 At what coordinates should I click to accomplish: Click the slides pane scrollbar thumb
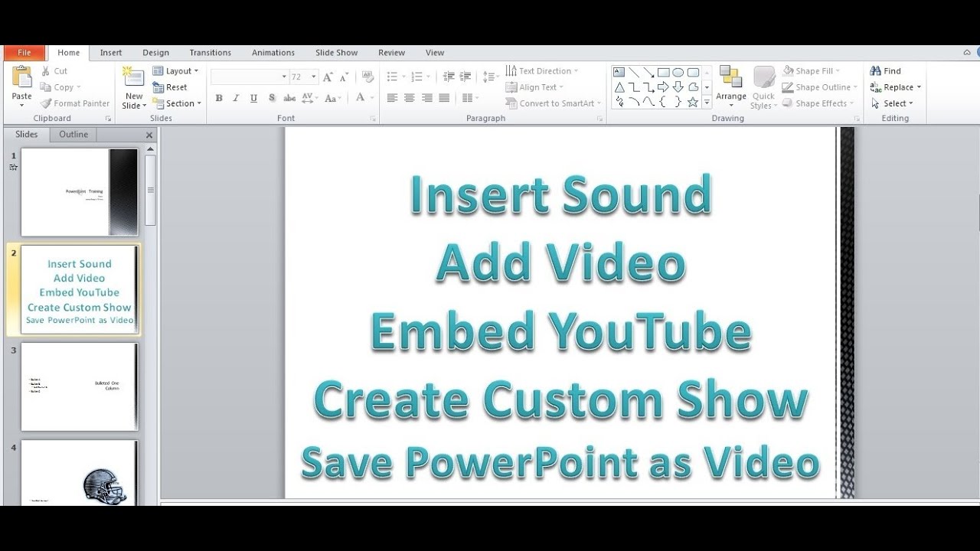point(150,190)
